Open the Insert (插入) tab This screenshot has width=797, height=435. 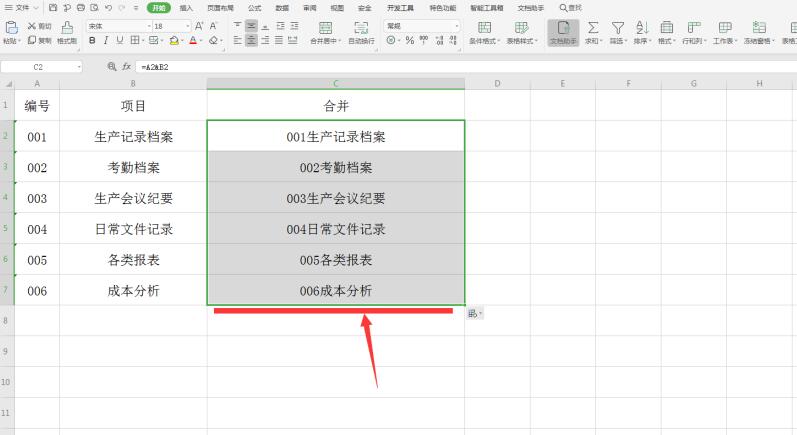coord(187,8)
